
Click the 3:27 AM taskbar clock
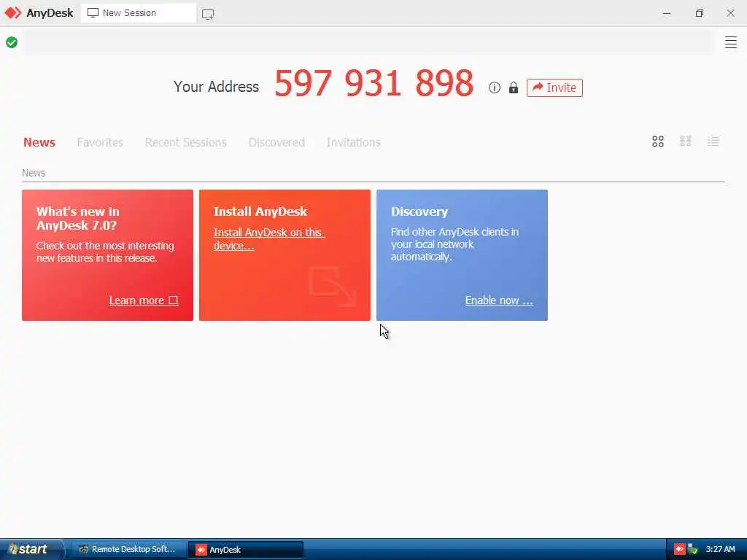pyautogui.click(x=720, y=550)
